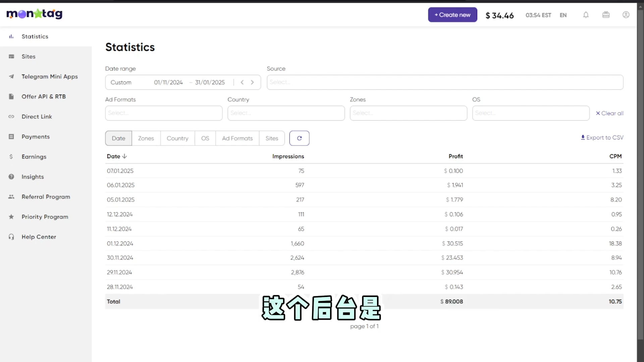644x362 pixels.
Task: Click the Referral Program people icon
Action: 11,197
